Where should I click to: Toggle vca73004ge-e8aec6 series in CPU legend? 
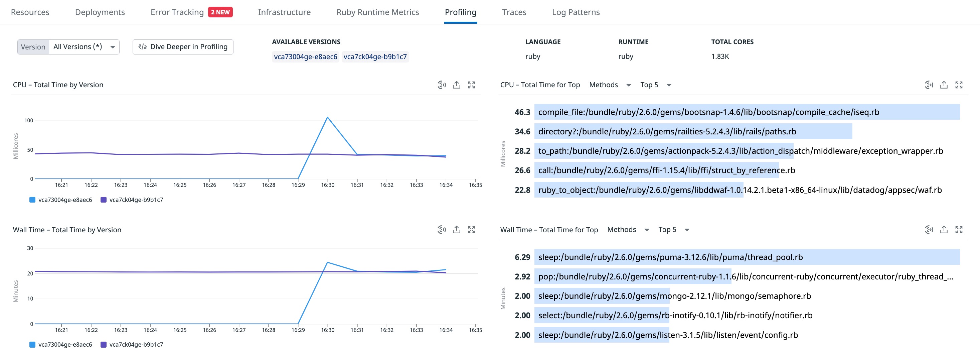click(61, 200)
